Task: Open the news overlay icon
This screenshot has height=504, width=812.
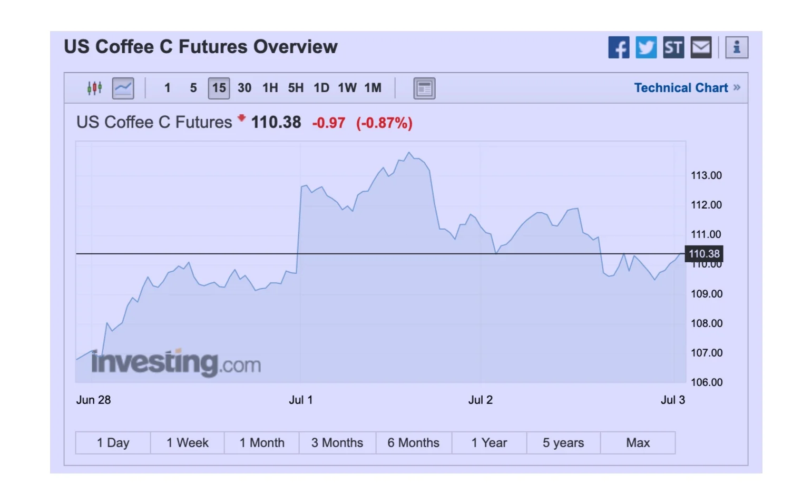Action: point(424,88)
